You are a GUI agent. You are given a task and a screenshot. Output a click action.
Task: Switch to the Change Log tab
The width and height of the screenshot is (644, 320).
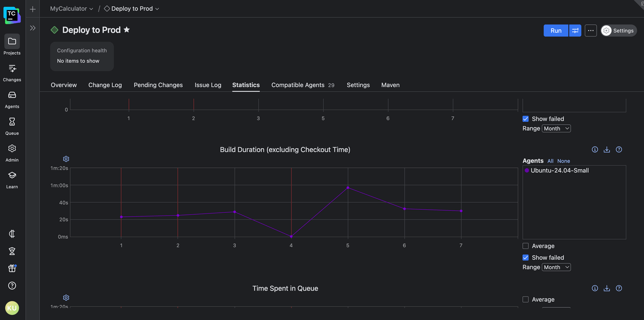point(105,85)
